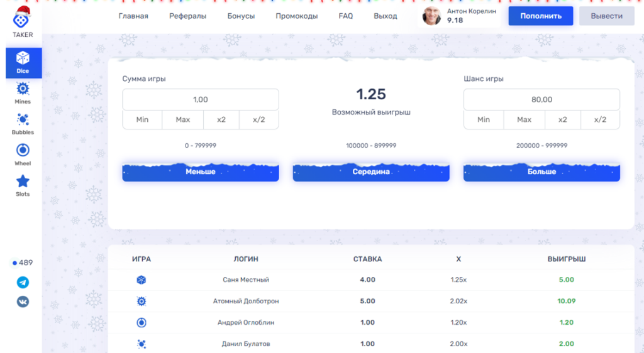This screenshot has width=644, height=353.
Task: Open the Slots game in sidebar
Action: pos(23,185)
